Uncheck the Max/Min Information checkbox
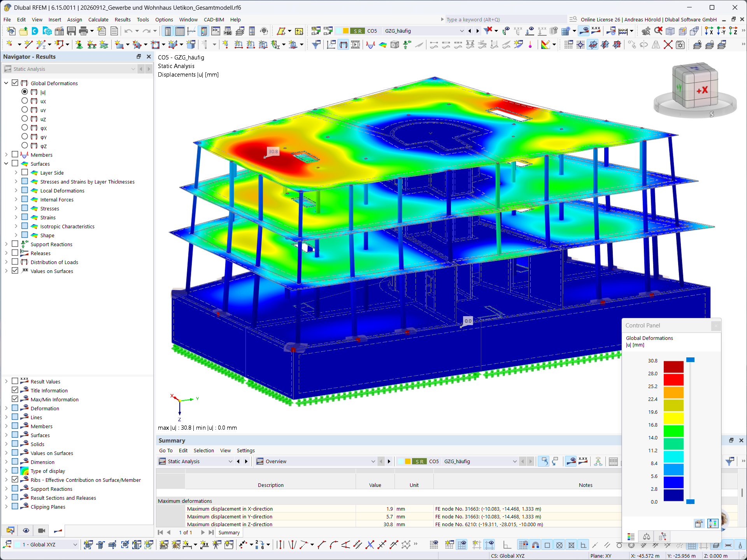The image size is (747, 560). tap(15, 399)
